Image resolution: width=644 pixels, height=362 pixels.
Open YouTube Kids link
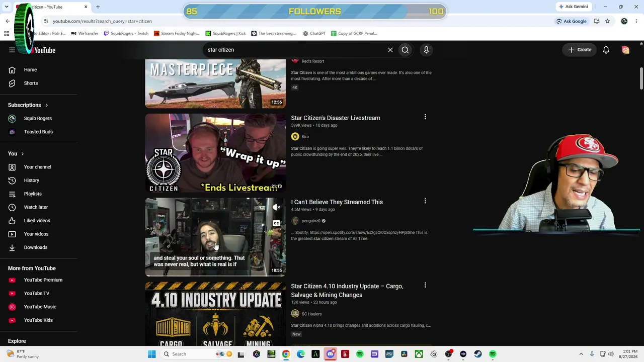[39, 320]
